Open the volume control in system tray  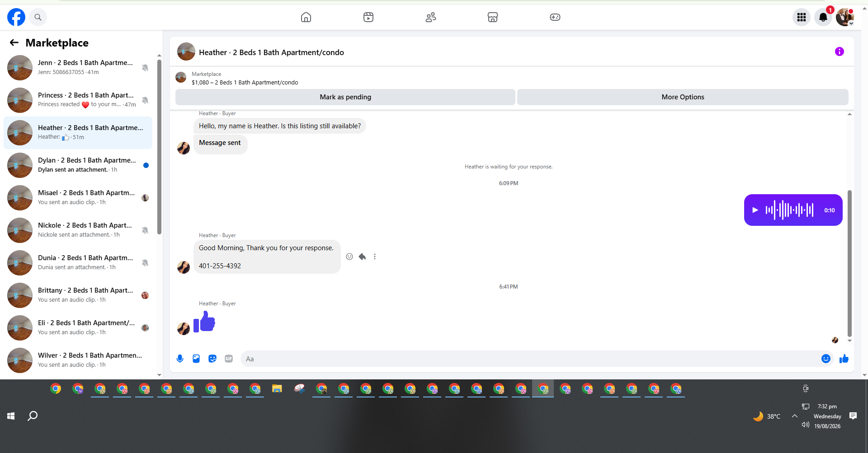(806, 425)
